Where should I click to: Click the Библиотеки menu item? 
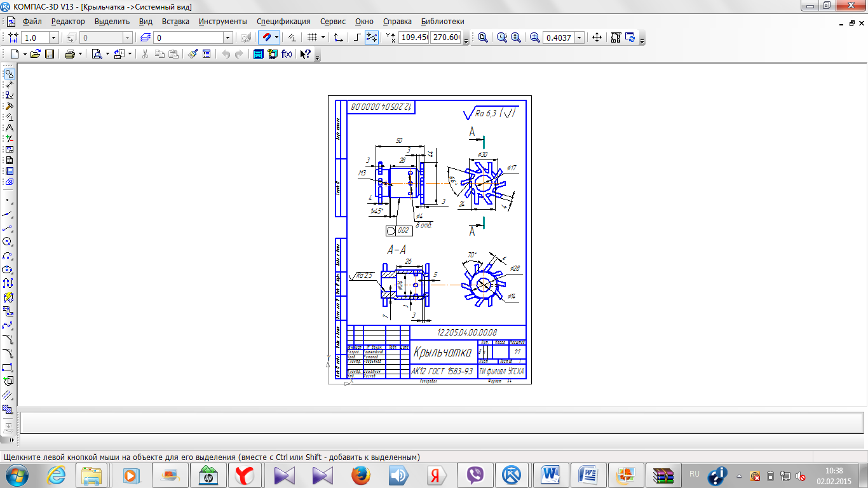click(442, 21)
